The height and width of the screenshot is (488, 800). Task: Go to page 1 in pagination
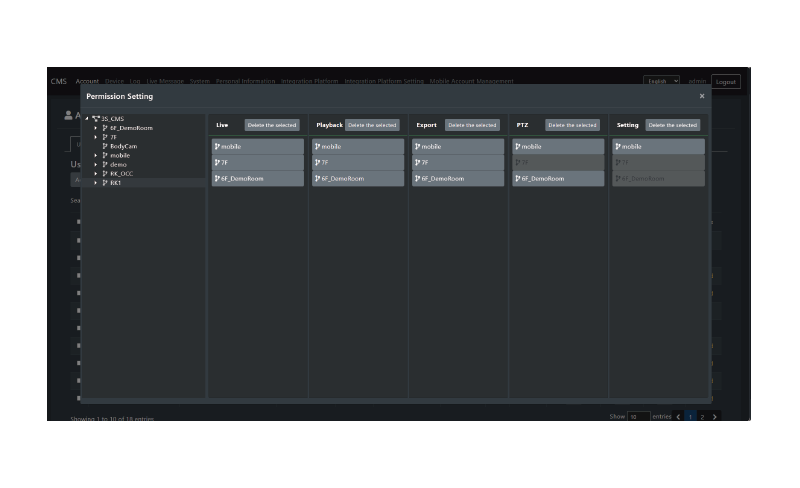pyautogui.click(x=690, y=417)
